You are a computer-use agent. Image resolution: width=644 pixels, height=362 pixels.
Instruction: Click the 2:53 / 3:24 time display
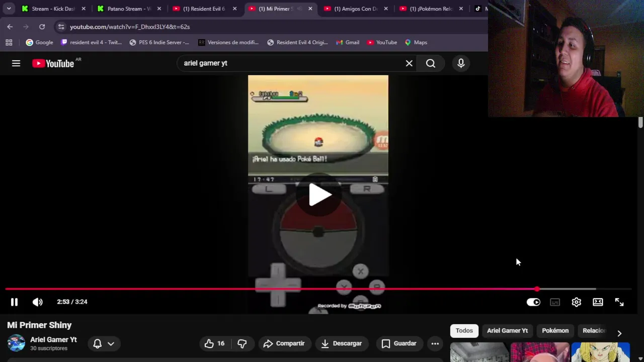(x=72, y=302)
